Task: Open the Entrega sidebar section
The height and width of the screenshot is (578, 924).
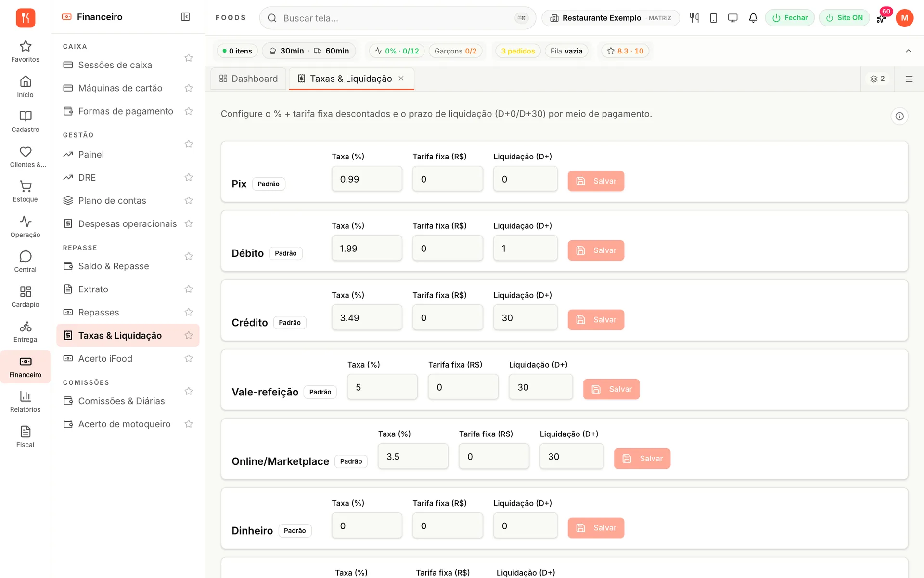Action: click(x=25, y=332)
